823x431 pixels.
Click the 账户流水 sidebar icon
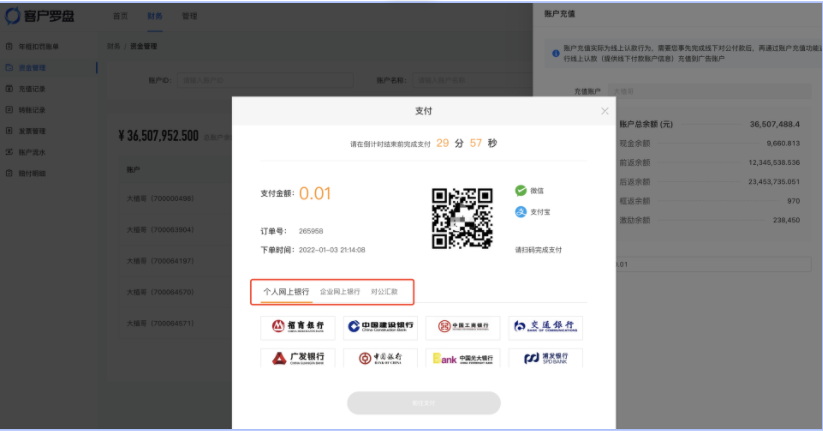(x=9, y=152)
